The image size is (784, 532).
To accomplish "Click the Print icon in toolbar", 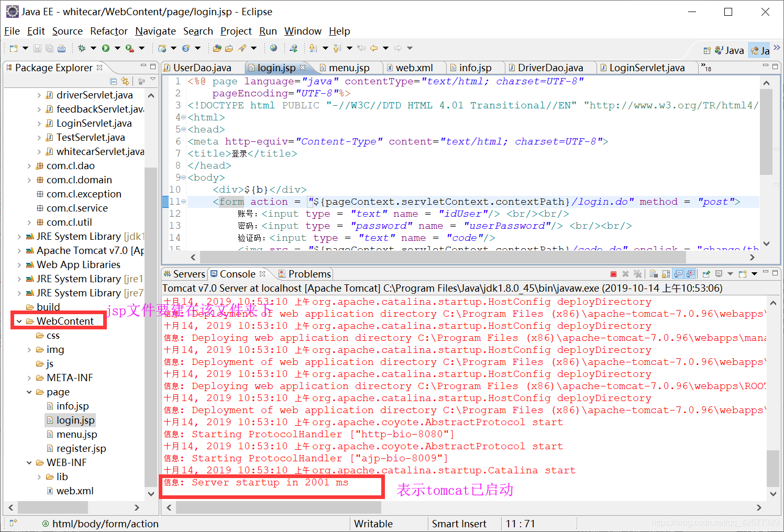I will [x=61, y=48].
